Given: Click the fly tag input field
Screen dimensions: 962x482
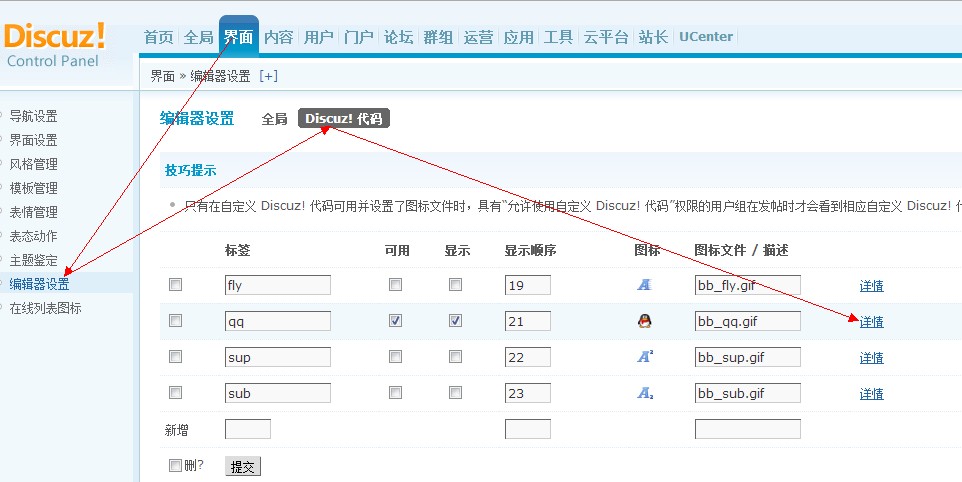Looking at the screenshot, I should click(x=278, y=285).
